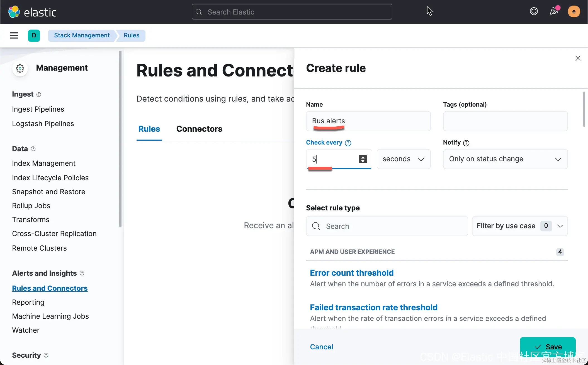Open the user avatar menu
588x365 pixels.
[x=574, y=11]
